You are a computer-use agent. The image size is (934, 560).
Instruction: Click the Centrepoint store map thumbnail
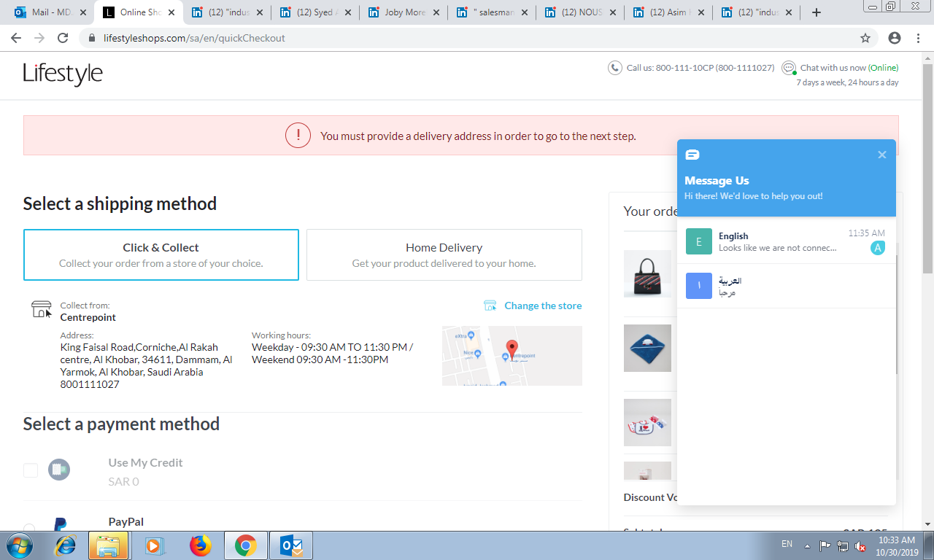point(512,356)
